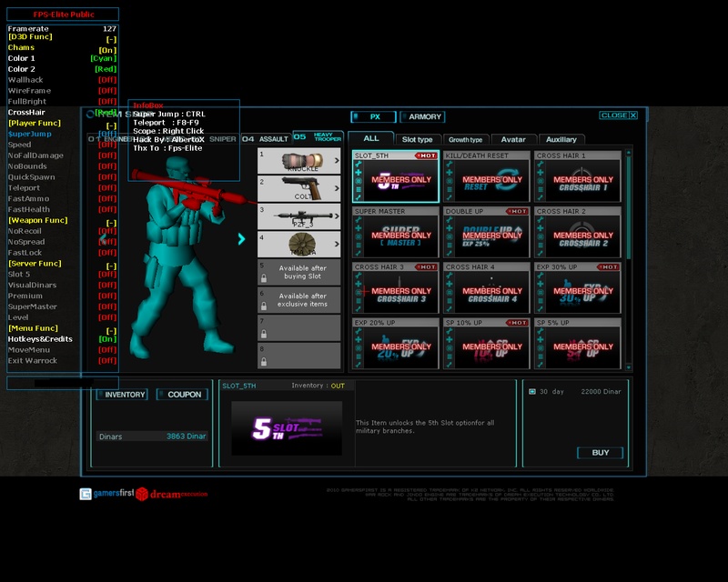
Task: Click the BUY button
Action: [x=600, y=453]
